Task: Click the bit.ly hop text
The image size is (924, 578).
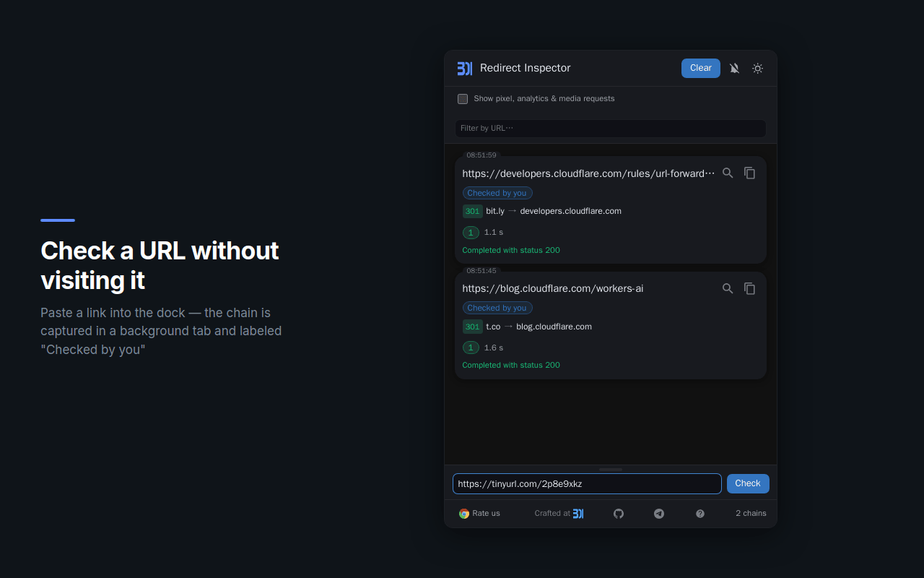Action: (495, 212)
